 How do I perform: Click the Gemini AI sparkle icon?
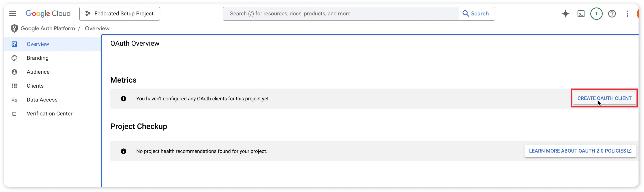pyautogui.click(x=565, y=13)
